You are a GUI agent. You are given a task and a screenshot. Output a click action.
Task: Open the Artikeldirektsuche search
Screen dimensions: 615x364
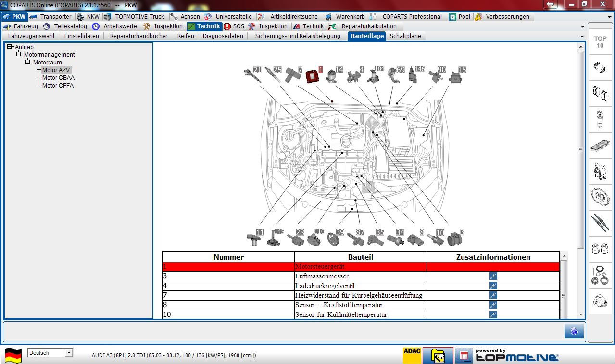pyautogui.click(x=288, y=17)
